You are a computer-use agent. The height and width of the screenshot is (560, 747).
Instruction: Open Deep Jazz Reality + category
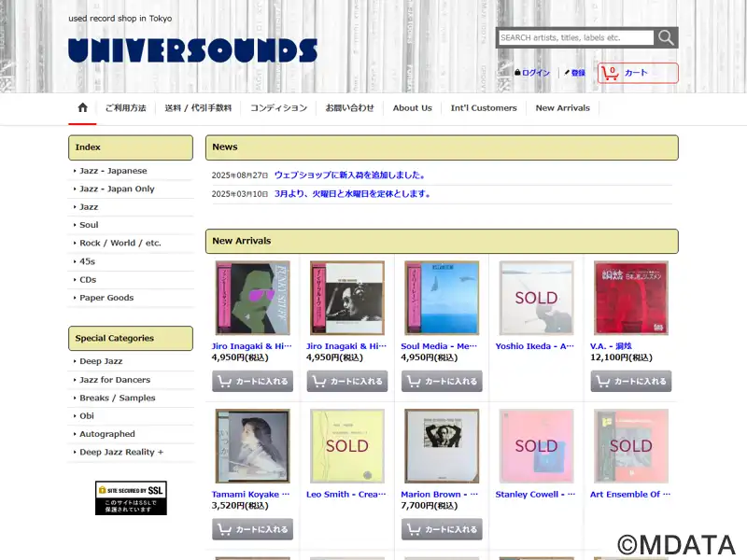[x=121, y=452]
